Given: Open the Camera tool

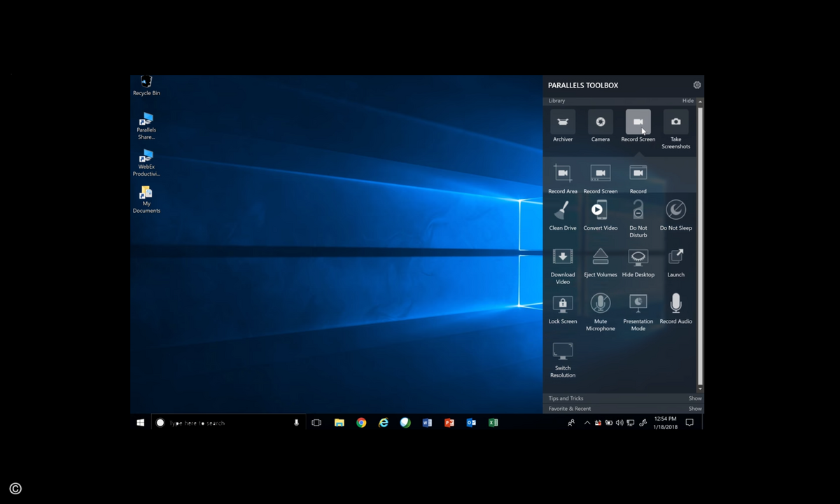Looking at the screenshot, I should click(601, 126).
